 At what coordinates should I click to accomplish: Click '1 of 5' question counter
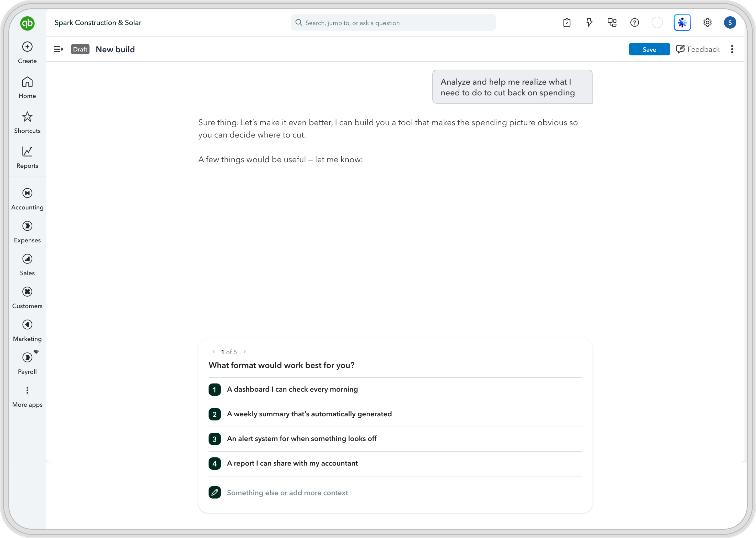click(229, 352)
